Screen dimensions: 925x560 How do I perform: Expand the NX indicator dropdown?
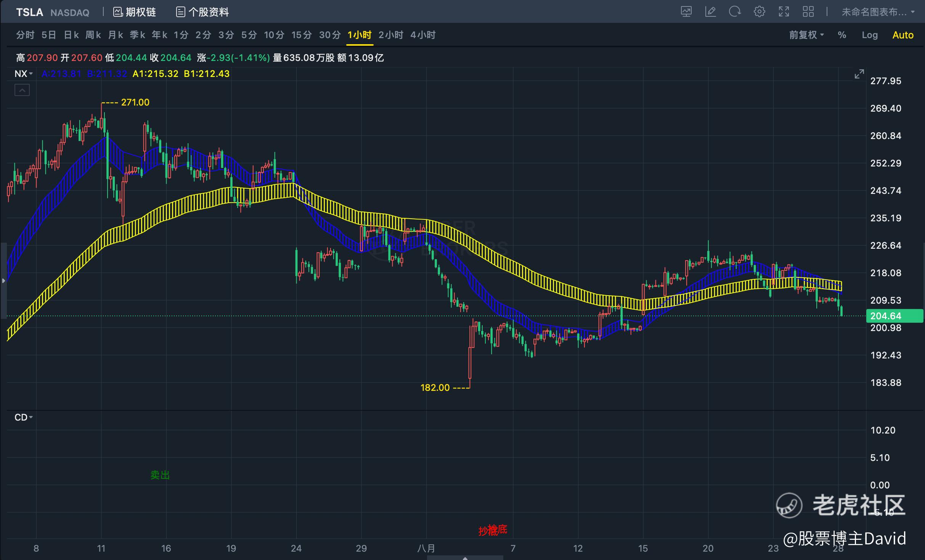click(x=24, y=74)
